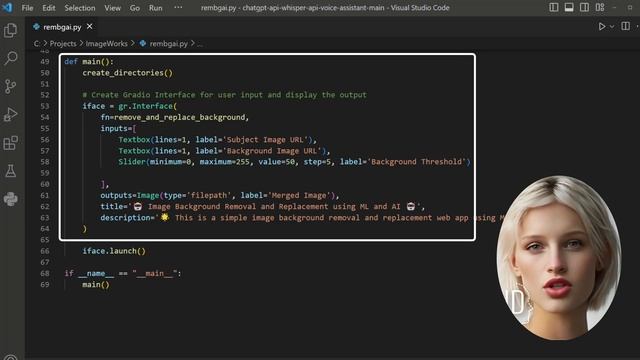640x360 pixels.
Task: Open the Testing flask view
Action: (11, 171)
